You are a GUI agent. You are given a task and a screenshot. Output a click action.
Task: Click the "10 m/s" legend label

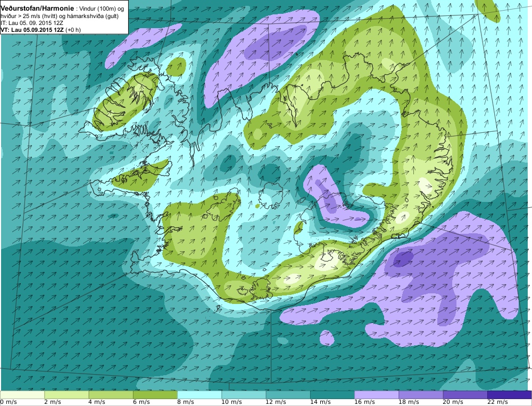pyautogui.click(x=232, y=402)
